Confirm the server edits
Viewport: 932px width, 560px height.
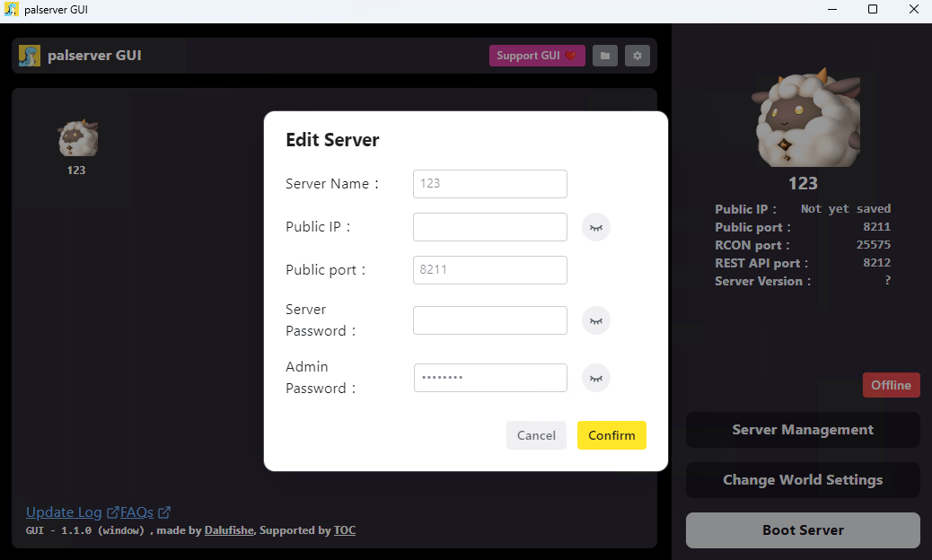pyautogui.click(x=611, y=435)
